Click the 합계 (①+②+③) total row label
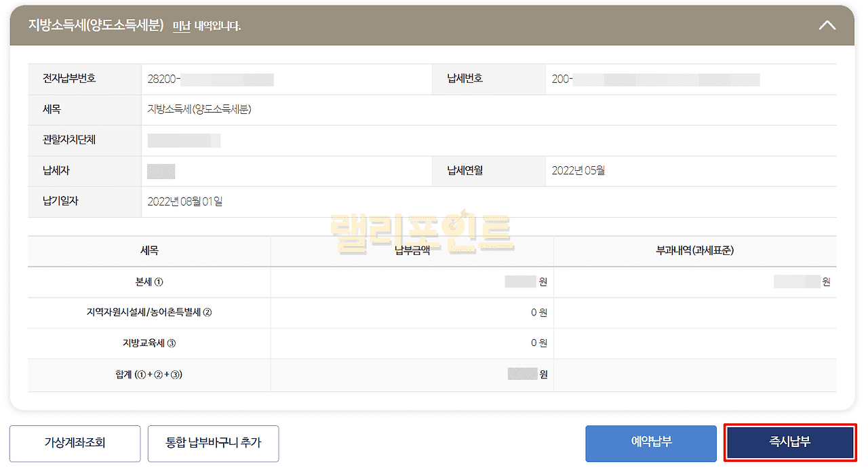Screen dimensions: 868x468 [149, 374]
